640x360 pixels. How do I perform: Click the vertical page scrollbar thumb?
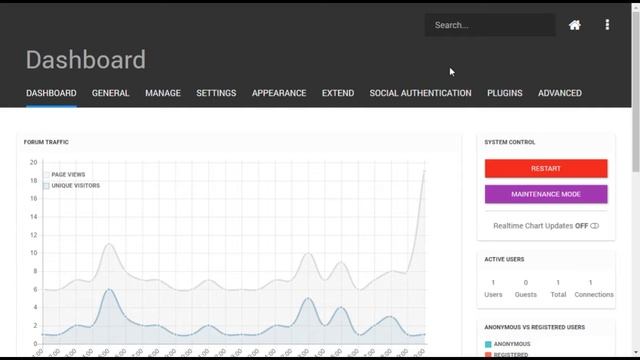[x=636, y=92]
